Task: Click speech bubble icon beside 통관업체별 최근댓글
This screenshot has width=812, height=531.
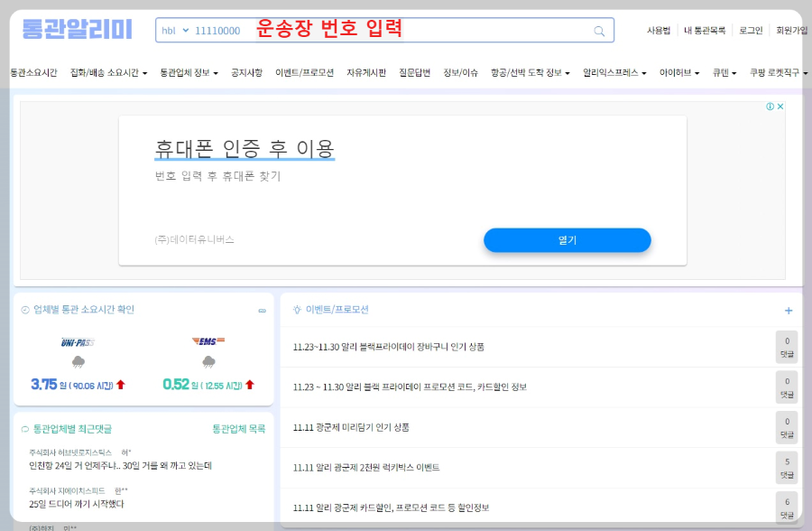Action: coord(25,429)
